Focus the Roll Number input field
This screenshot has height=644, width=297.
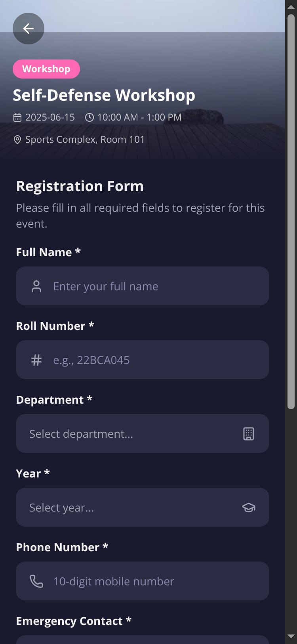tap(143, 360)
